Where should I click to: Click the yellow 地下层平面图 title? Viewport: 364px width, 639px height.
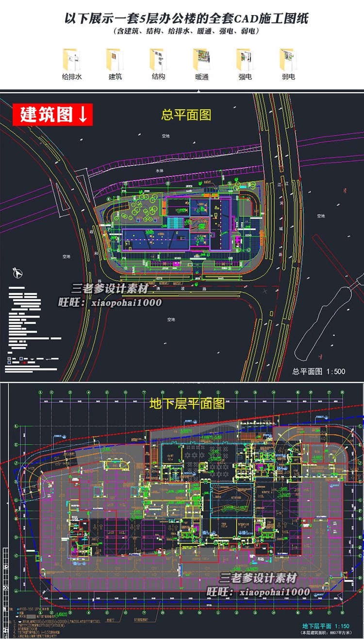pos(186,403)
